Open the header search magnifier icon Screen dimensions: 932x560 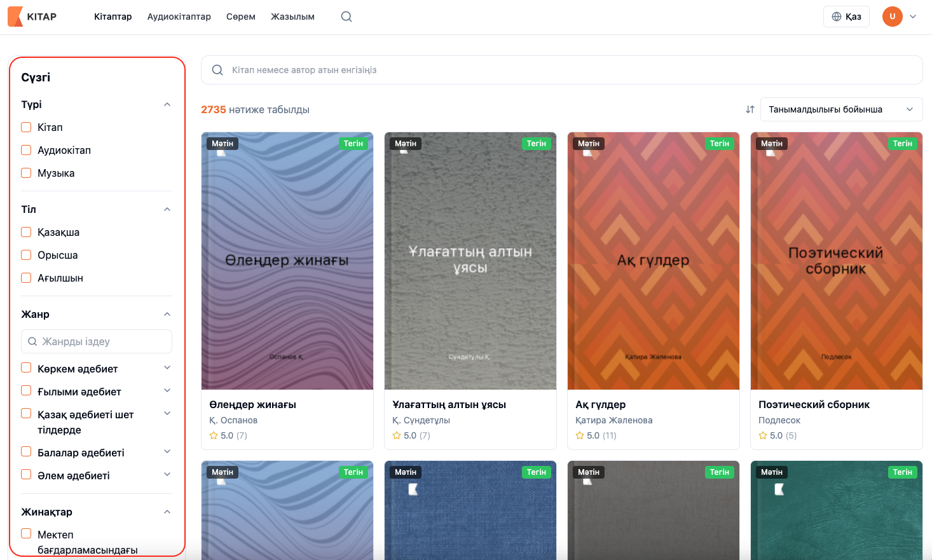346,17
